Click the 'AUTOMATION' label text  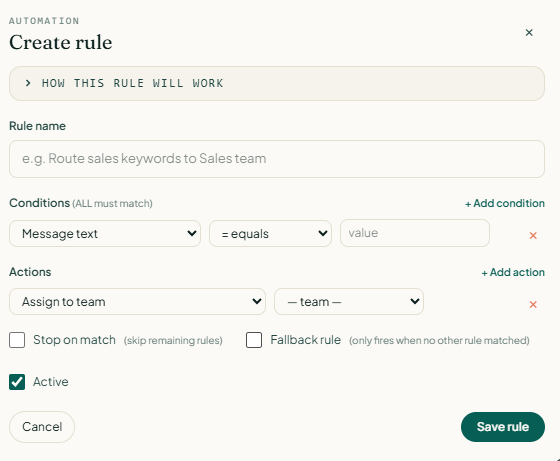[44, 21]
